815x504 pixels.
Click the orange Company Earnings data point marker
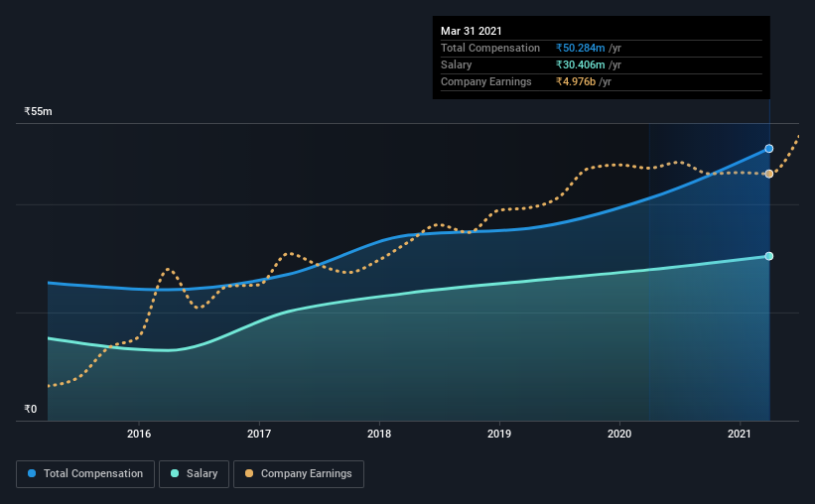[x=768, y=174]
